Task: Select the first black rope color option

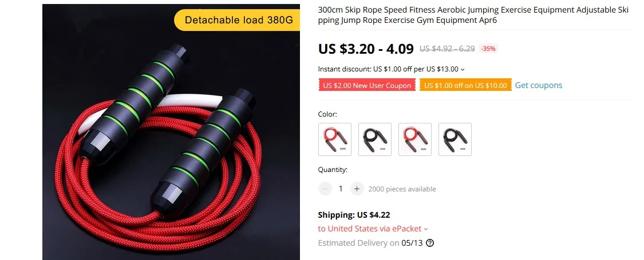Action: coord(375,139)
